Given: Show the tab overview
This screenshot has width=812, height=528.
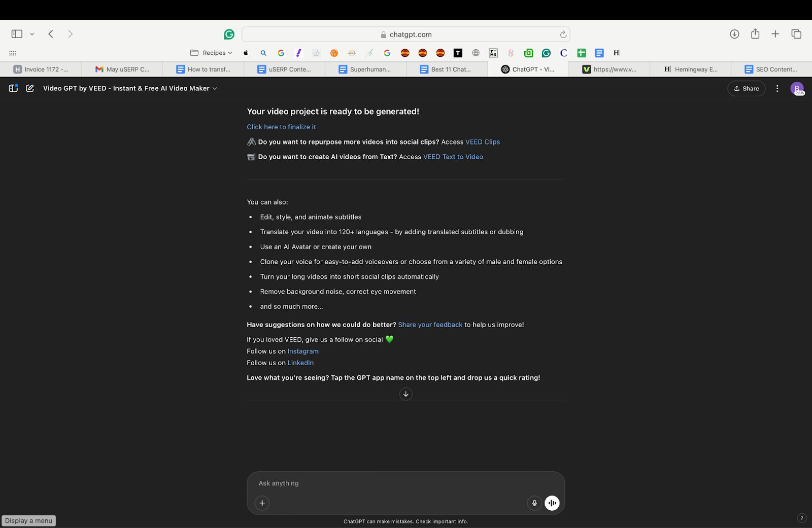Looking at the screenshot, I should click(x=796, y=34).
